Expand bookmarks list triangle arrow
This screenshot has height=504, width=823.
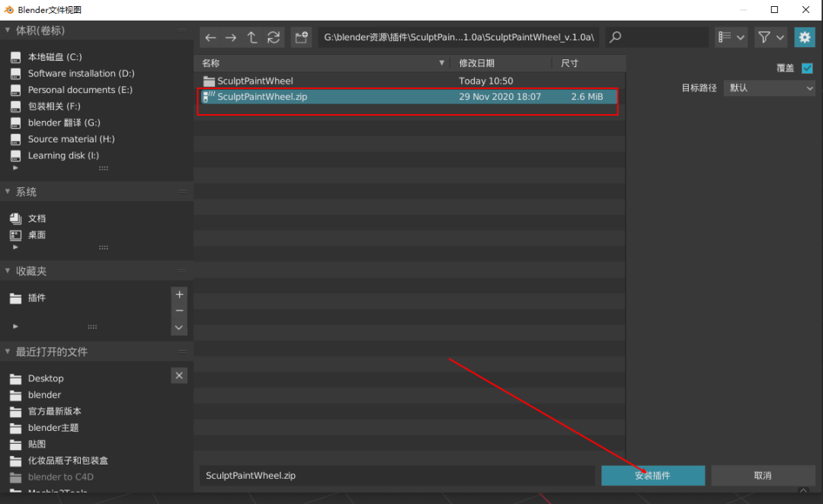[15, 326]
